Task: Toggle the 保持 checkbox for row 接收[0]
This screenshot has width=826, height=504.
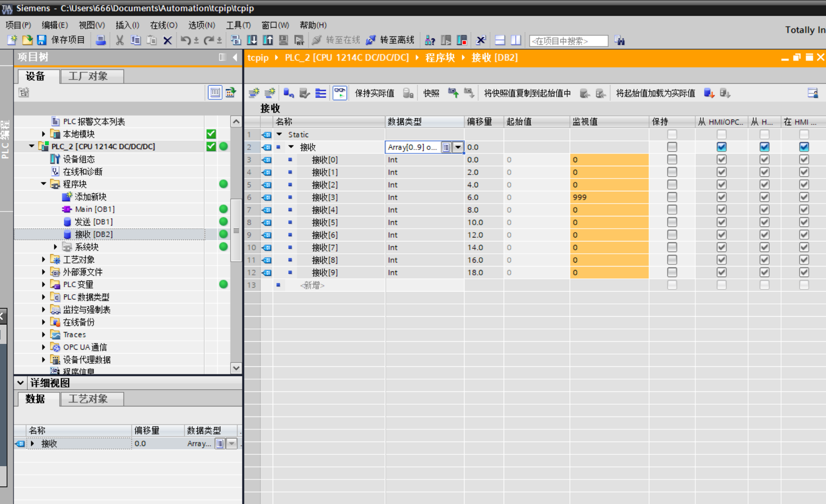Action: tap(672, 160)
